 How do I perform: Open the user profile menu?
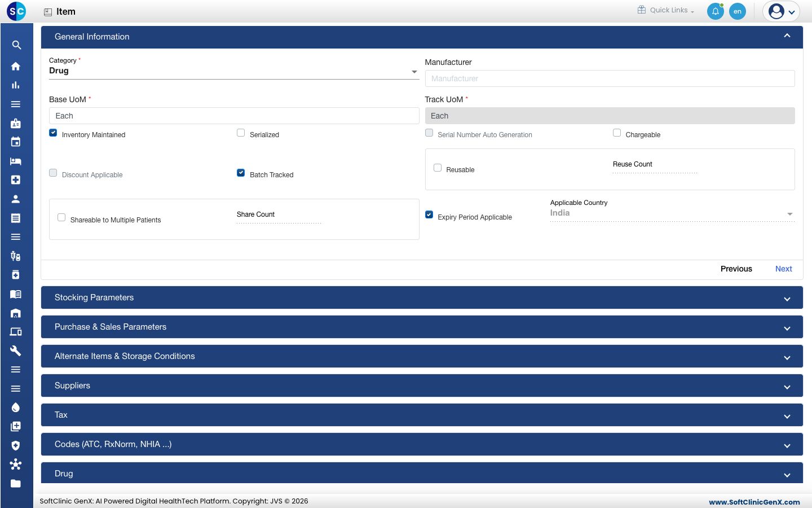[782, 11]
